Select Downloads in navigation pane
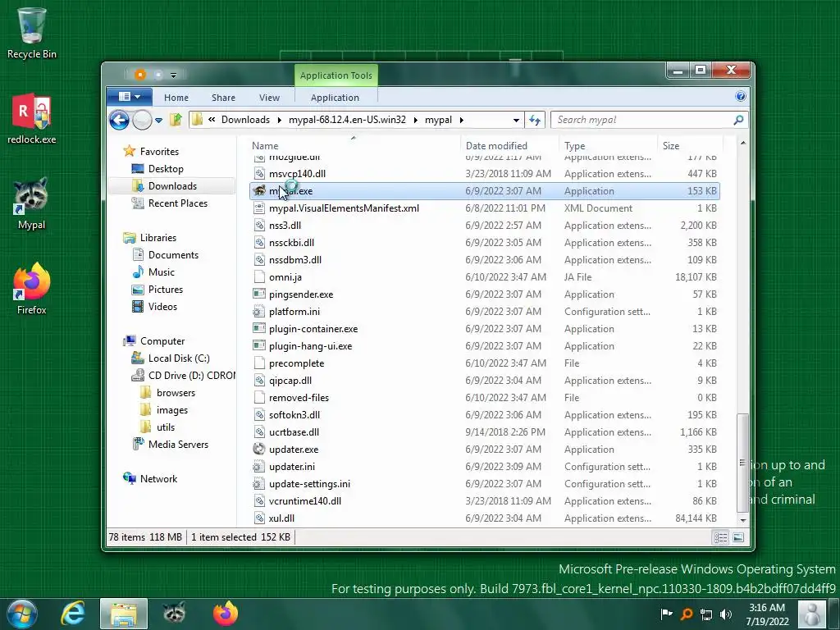This screenshot has height=630, width=840. pyautogui.click(x=172, y=186)
